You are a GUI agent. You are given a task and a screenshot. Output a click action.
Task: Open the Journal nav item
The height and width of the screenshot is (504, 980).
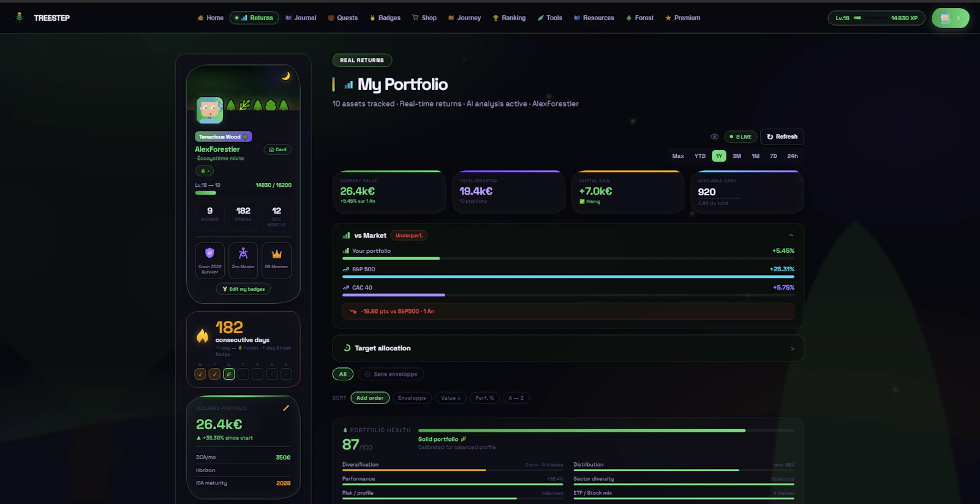coord(301,18)
